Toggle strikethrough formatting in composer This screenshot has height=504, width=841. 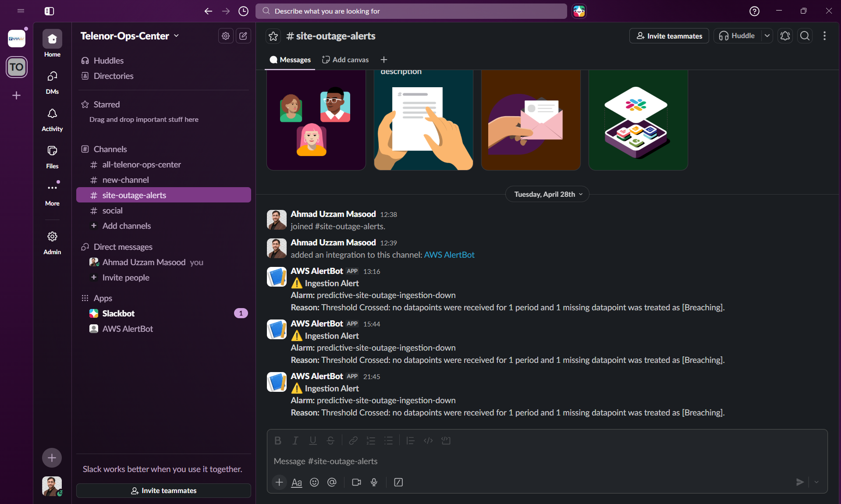tap(330, 440)
